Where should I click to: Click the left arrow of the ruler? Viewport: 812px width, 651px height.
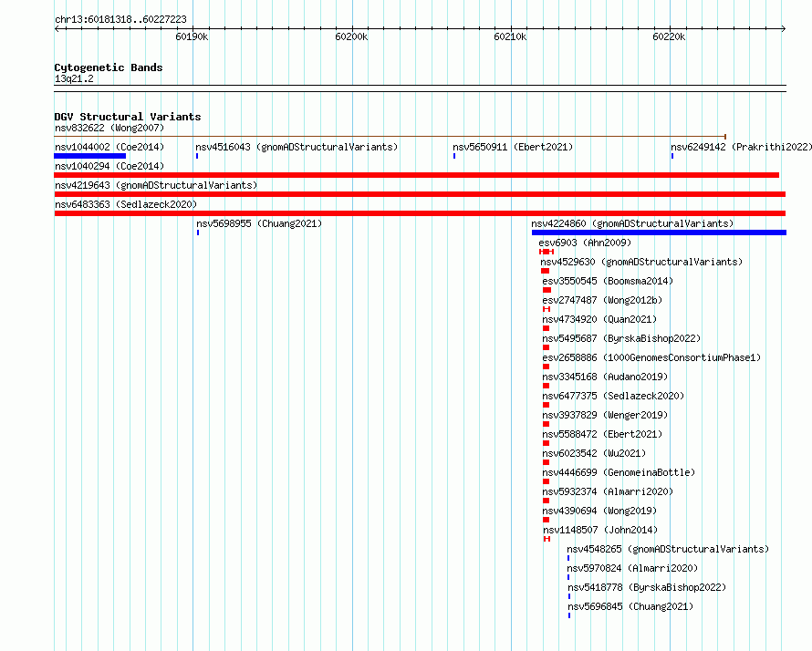pos(57,28)
